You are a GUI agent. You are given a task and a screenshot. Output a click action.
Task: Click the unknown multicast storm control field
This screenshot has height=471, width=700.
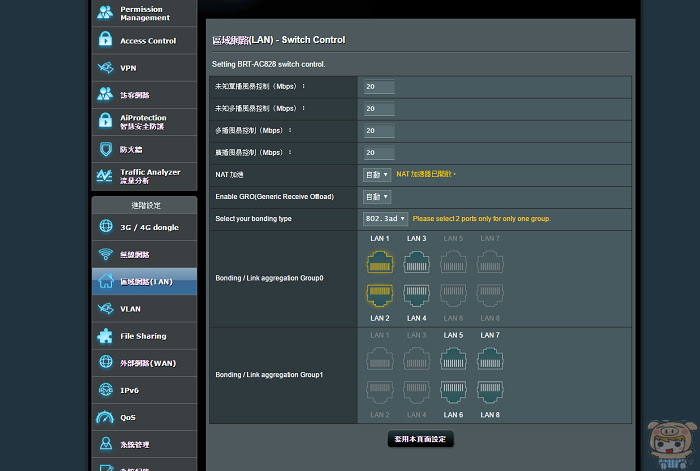[379, 108]
